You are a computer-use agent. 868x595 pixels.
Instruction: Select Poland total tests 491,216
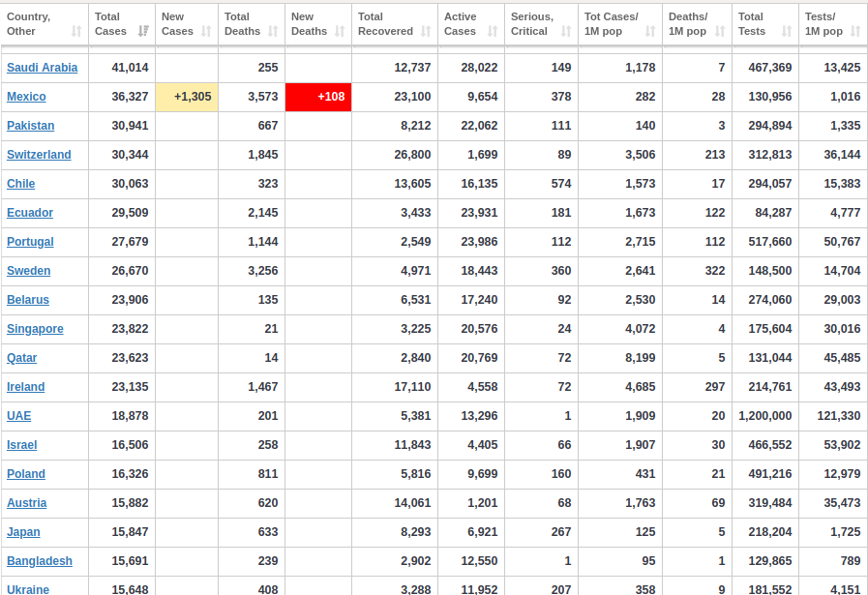770,474
